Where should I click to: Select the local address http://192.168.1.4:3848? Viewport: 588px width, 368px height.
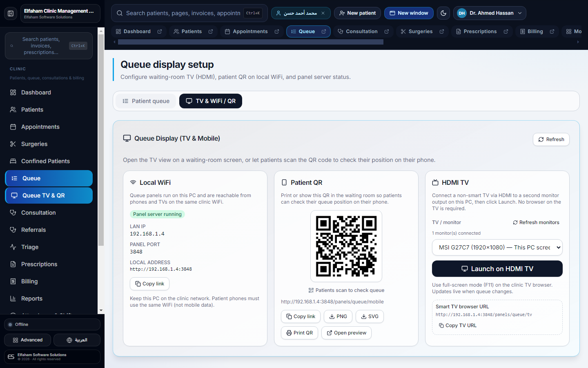(161, 269)
